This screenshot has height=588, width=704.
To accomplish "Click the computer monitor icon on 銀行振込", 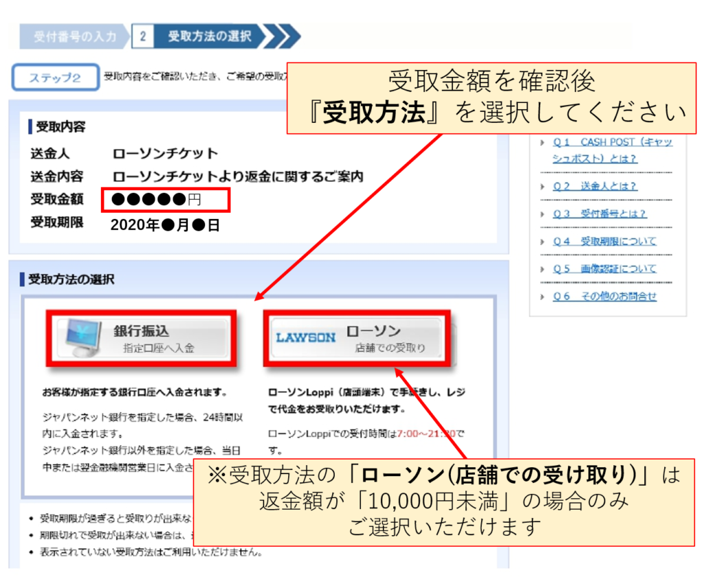I will (76, 339).
